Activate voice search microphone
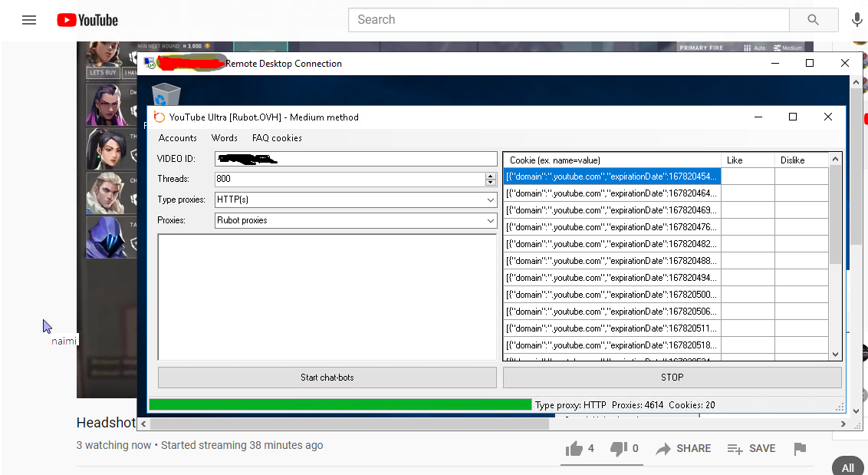 pyautogui.click(x=856, y=20)
